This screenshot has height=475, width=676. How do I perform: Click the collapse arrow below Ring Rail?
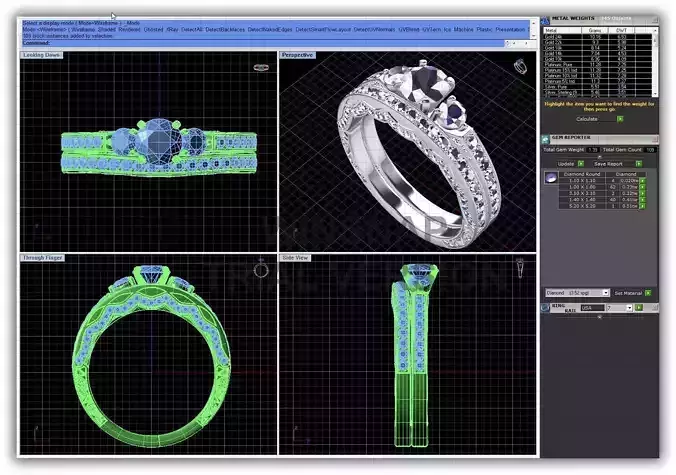pyautogui.click(x=600, y=317)
